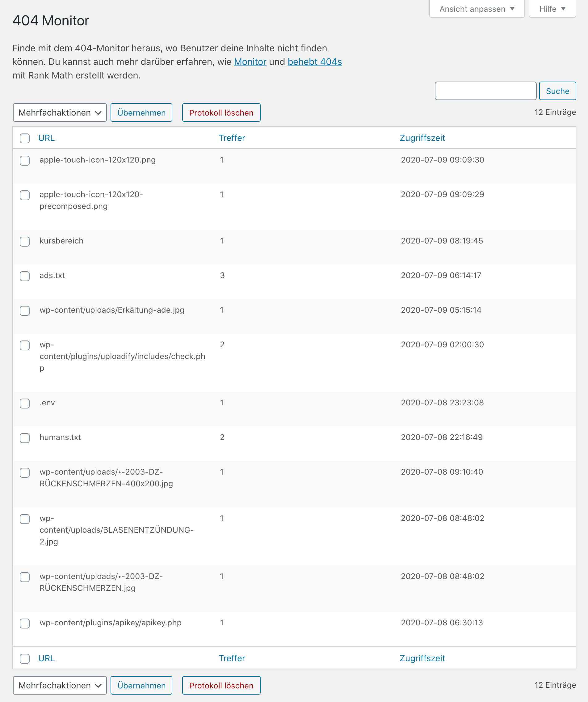Check the RÜCKENSCHMERZEN.jpg row checkbox
Viewport: 588px width, 702px height.
(25, 577)
